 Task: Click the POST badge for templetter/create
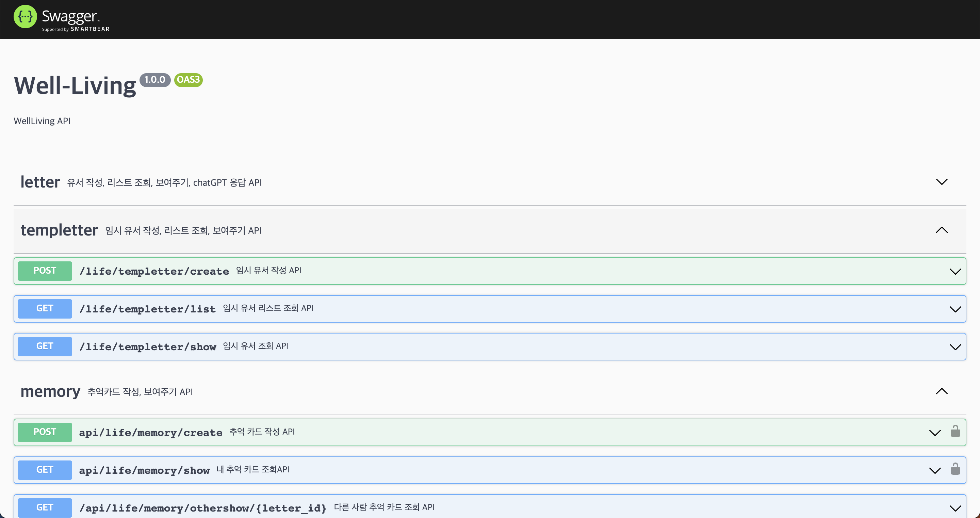click(x=45, y=271)
